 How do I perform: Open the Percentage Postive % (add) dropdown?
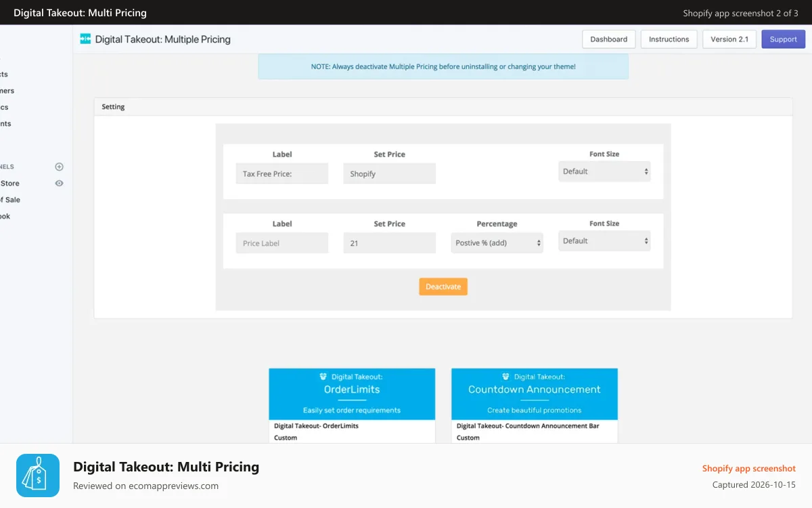[x=497, y=243]
